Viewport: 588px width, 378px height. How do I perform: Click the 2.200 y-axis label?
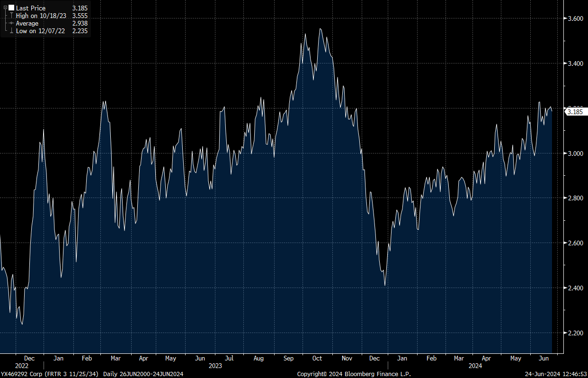(x=575, y=333)
